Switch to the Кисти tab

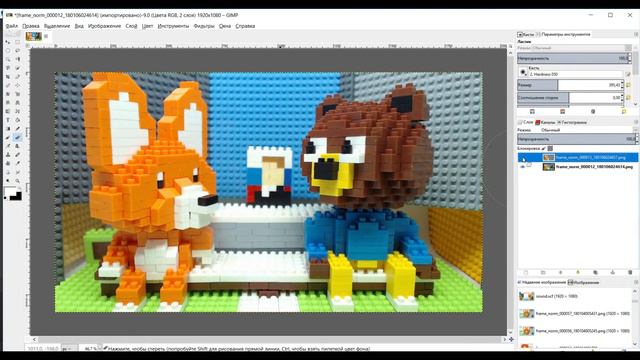pyautogui.click(x=526, y=35)
